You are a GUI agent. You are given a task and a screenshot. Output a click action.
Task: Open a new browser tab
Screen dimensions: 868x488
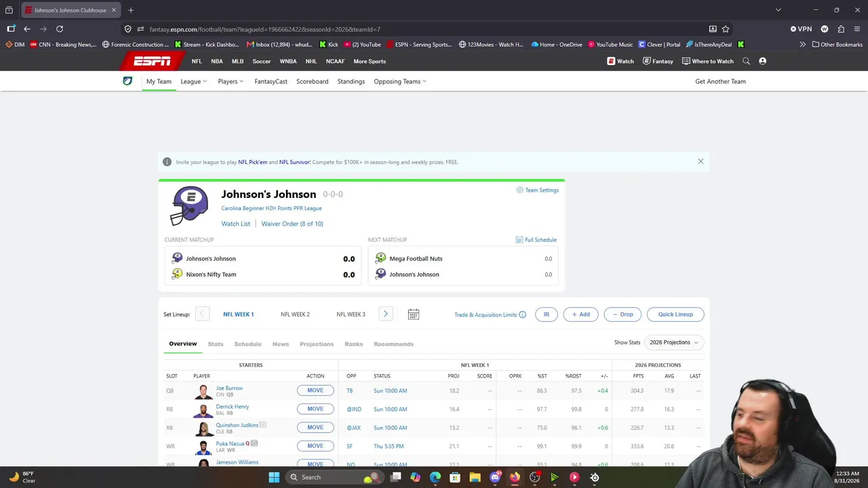point(131,10)
